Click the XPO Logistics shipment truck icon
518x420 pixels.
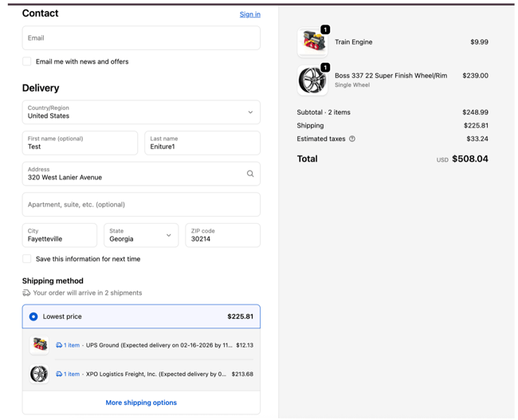[59, 374]
